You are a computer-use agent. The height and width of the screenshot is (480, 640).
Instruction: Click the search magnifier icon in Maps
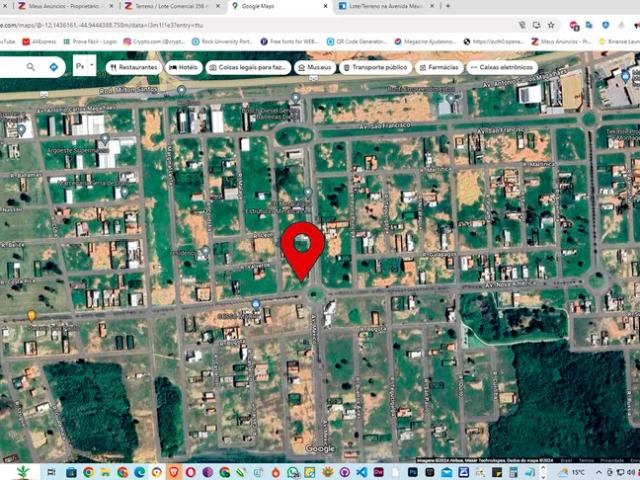[32, 67]
